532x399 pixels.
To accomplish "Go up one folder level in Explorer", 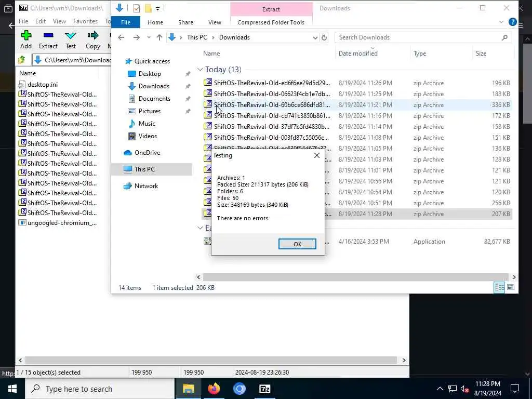I will 159,37.
